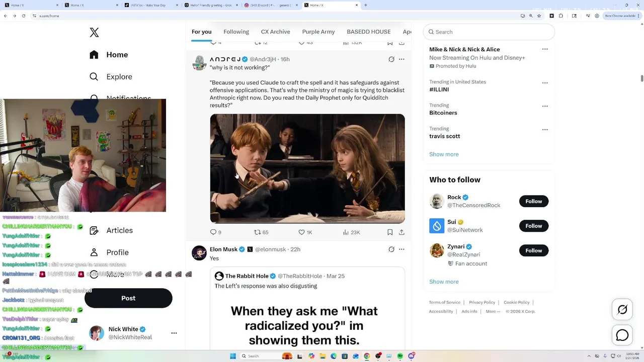
Task: Open the Cookie Policy link
Action: pos(517,302)
